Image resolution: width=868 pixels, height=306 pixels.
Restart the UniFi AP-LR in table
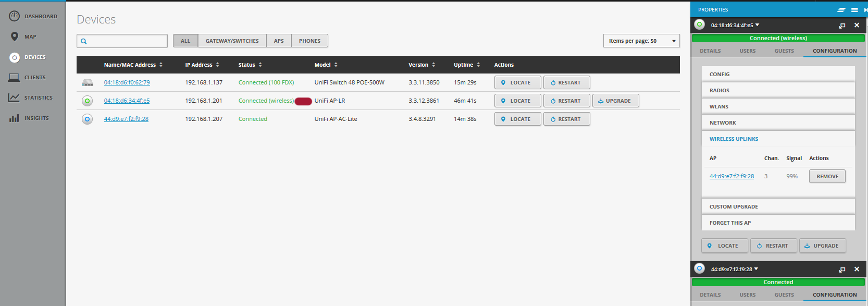[566, 101]
